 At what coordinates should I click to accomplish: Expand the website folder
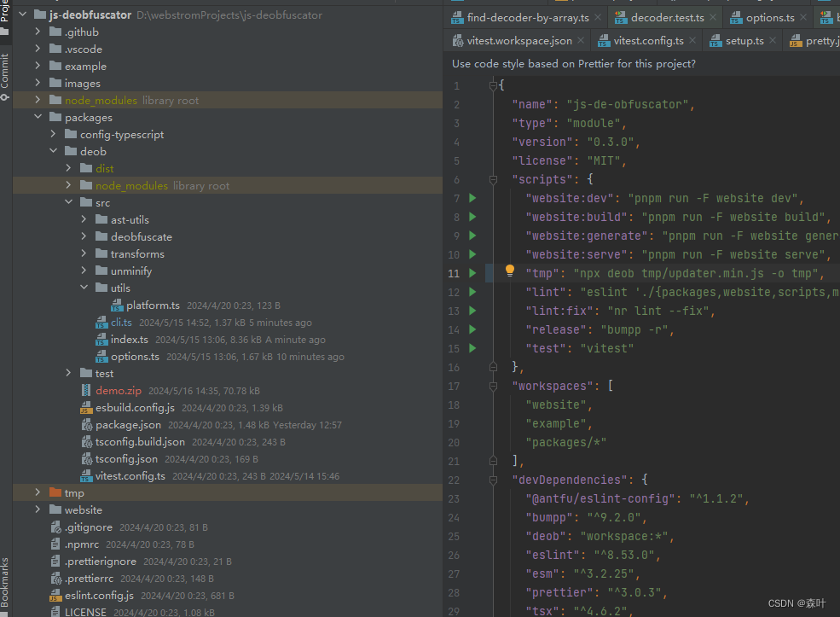click(x=38, y=509)
